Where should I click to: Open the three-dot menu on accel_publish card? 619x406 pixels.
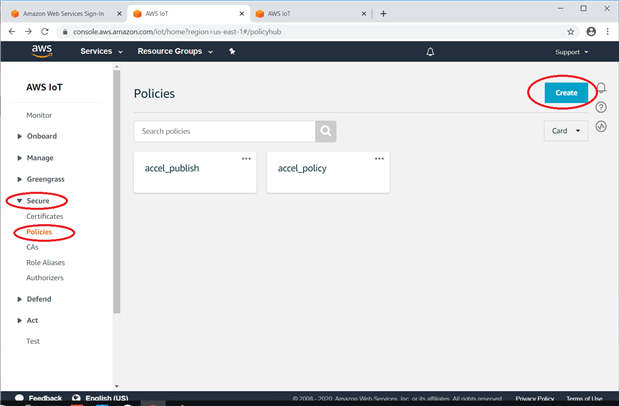pos(246,159)
